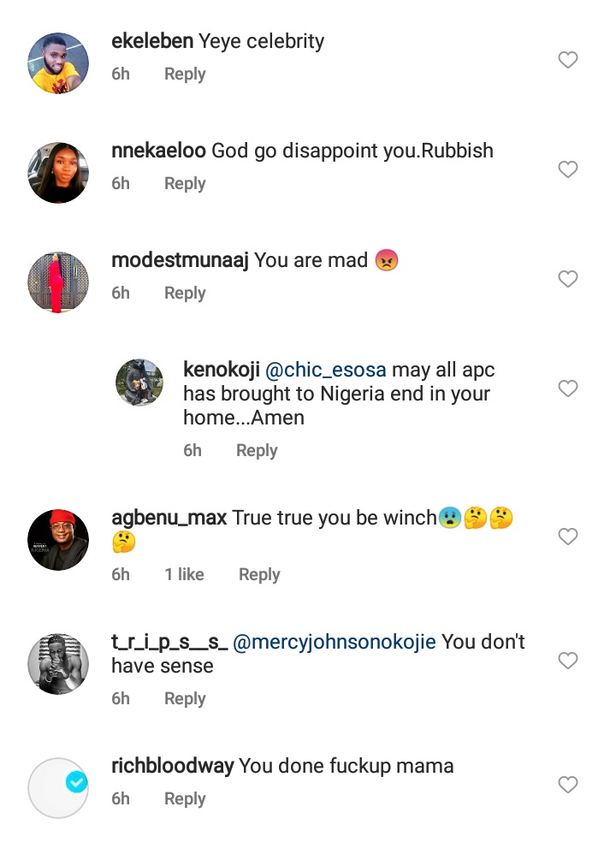Like ekeleben's comment with the heart
Image resolution: width=616 pixels, height=860 pixels.
pos(567,60)
